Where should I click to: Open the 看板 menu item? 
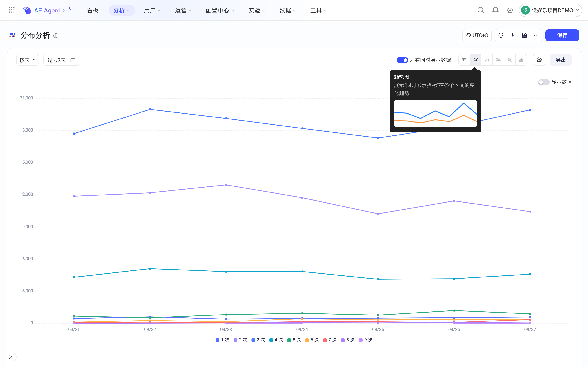point(93,10)
